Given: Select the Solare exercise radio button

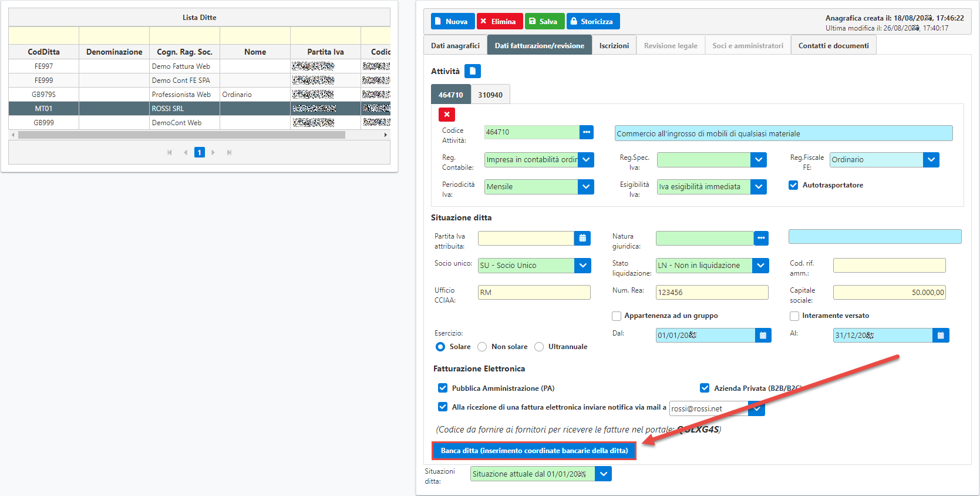Looking at the screenshot, I should [440, 347].
